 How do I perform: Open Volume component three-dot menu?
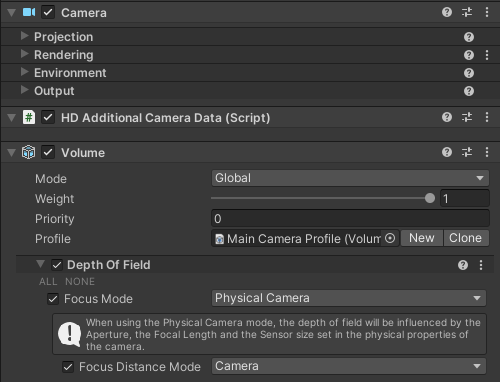(x=487, y=152)
